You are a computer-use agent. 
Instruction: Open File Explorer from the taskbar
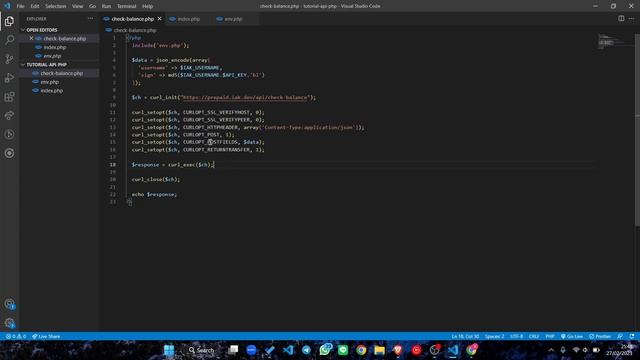tap(380, 350)
